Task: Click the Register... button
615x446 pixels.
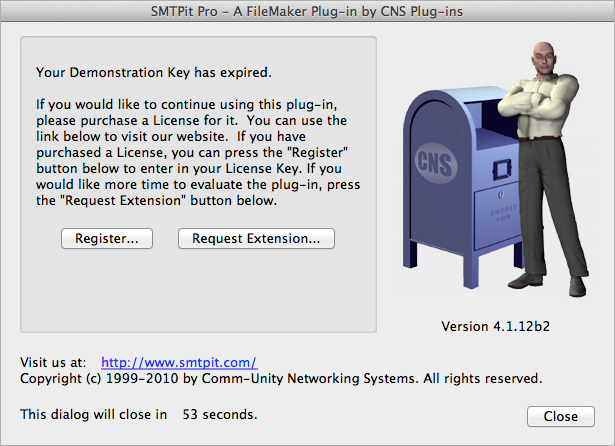Action: pyautogui.click(x=107, y=238)
